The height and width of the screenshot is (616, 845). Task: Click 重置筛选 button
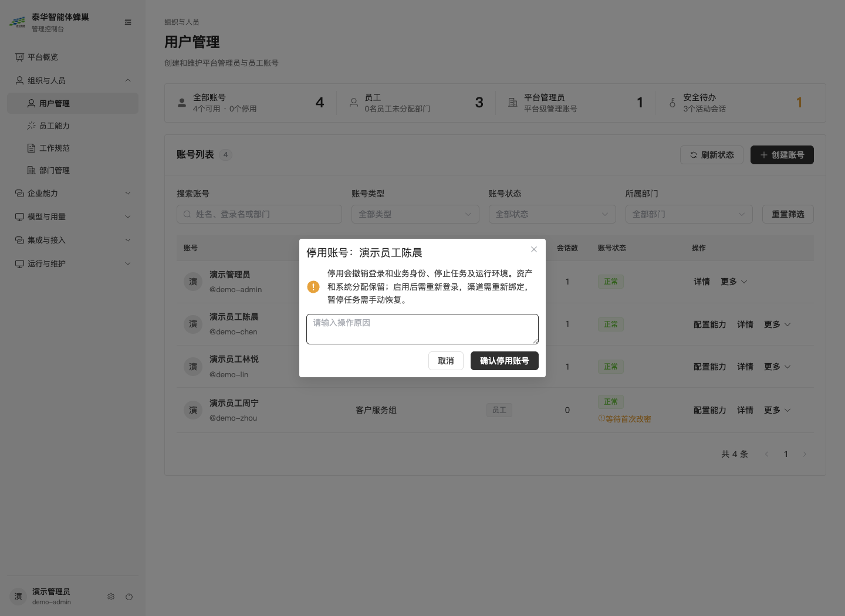(x=788, y=214)
